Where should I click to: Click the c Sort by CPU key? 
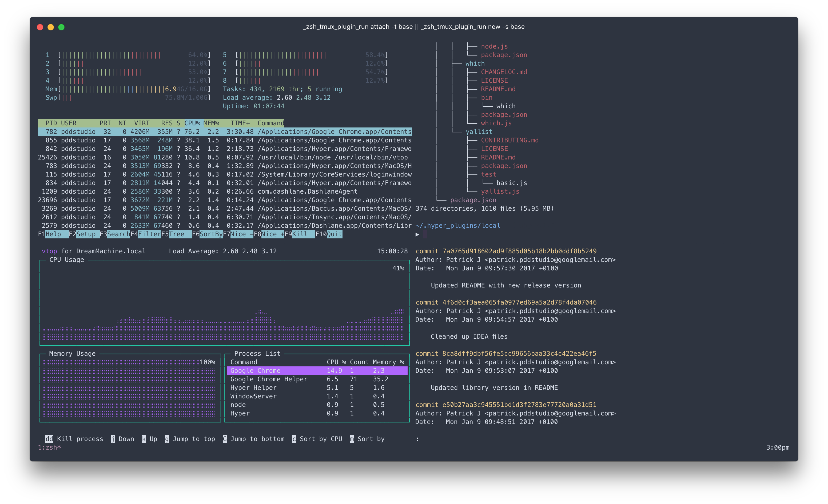coord(294,439)
